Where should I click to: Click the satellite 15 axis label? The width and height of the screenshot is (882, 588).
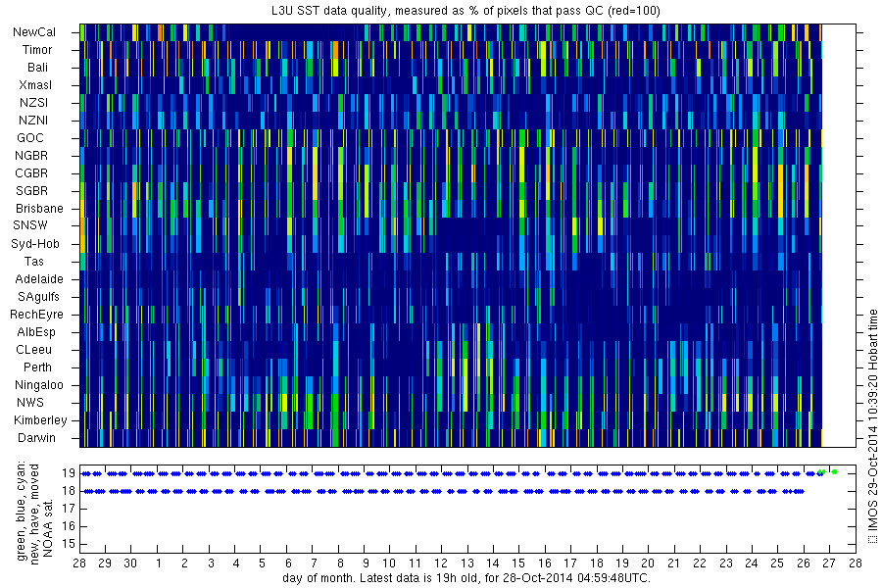69,544
